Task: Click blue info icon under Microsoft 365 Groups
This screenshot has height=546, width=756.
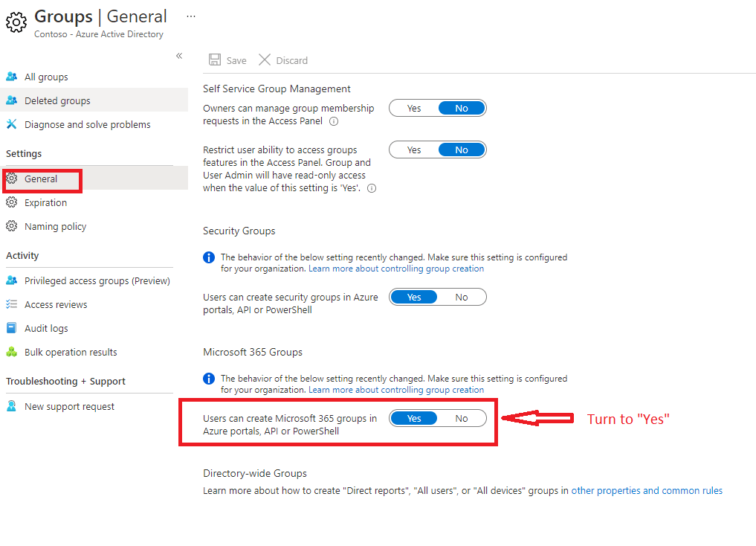Action: 209,378
